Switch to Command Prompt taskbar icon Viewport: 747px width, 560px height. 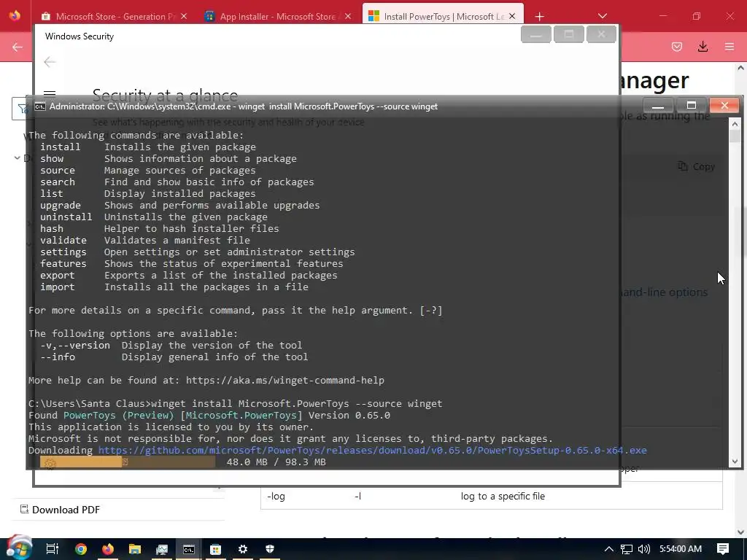coord(189,549)
